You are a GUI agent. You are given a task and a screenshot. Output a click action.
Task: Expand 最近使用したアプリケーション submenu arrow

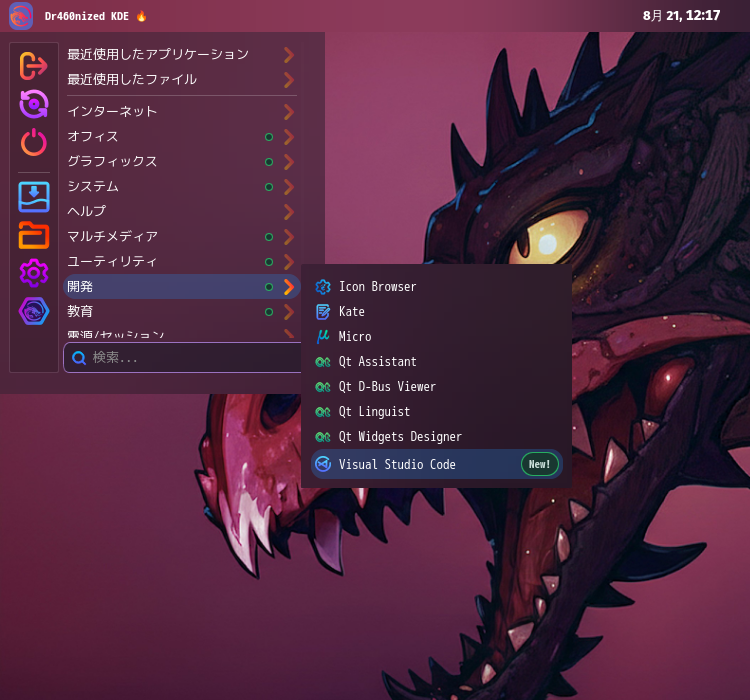(288, 55)
